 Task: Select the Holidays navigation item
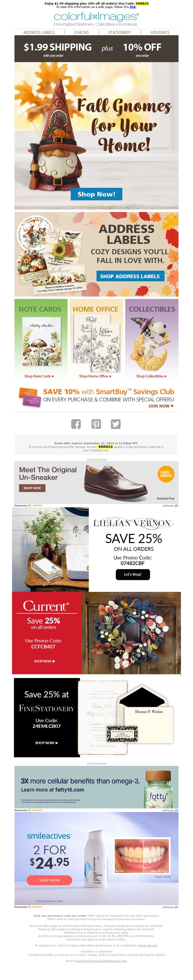(160, 32)
